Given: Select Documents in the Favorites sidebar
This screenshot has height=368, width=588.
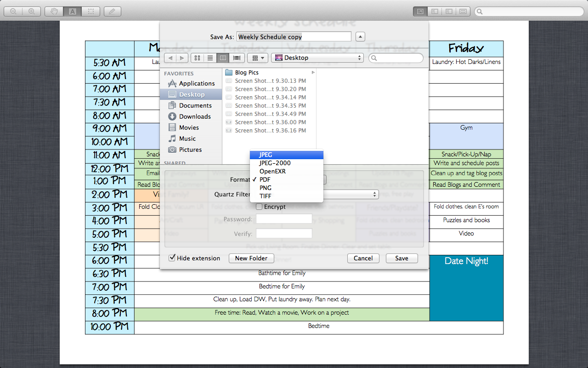Looking at the screenshot, I should [191, 105].
